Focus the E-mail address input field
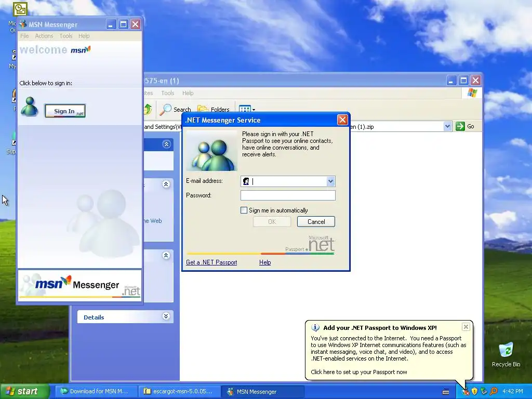This screenshot has height=399, width=532. pyautogui.click(x=288, y=181)
